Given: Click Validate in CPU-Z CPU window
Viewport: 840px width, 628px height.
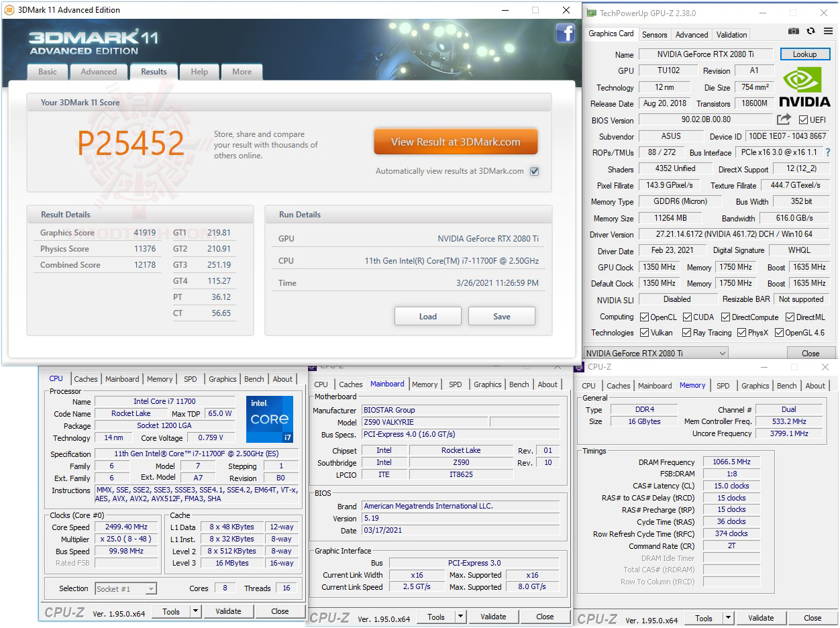Looking at the screenshot, I should tap(228, 611).
